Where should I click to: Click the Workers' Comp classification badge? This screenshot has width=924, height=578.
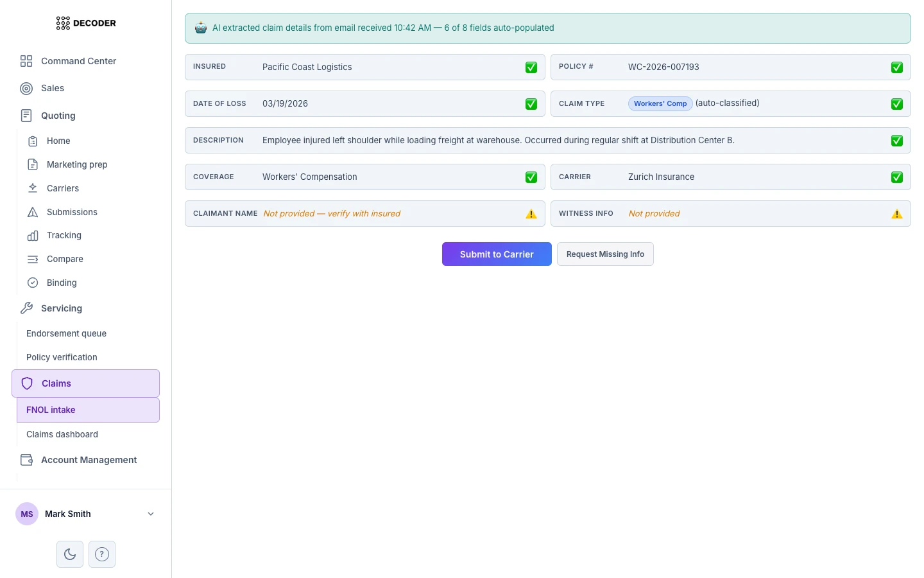[x=660, y=103]
